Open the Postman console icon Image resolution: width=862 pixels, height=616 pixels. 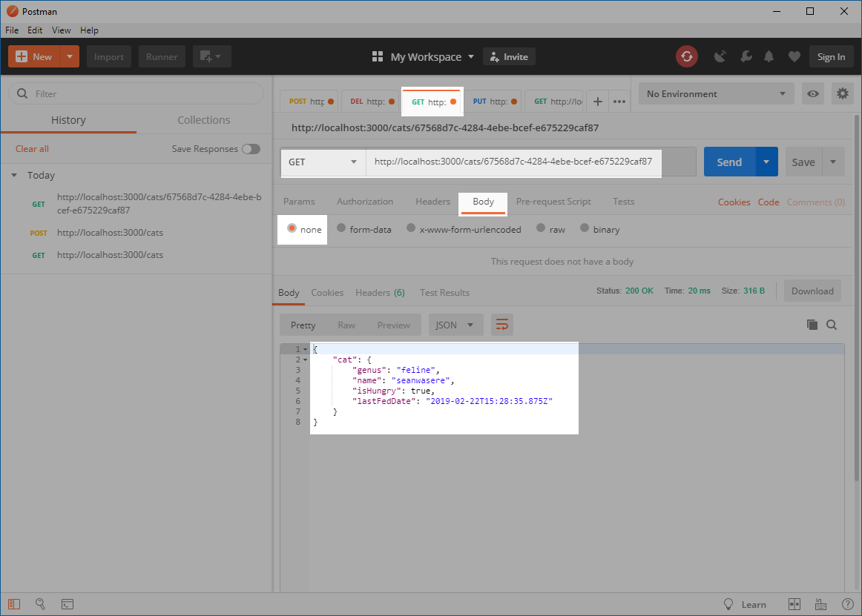67,604
